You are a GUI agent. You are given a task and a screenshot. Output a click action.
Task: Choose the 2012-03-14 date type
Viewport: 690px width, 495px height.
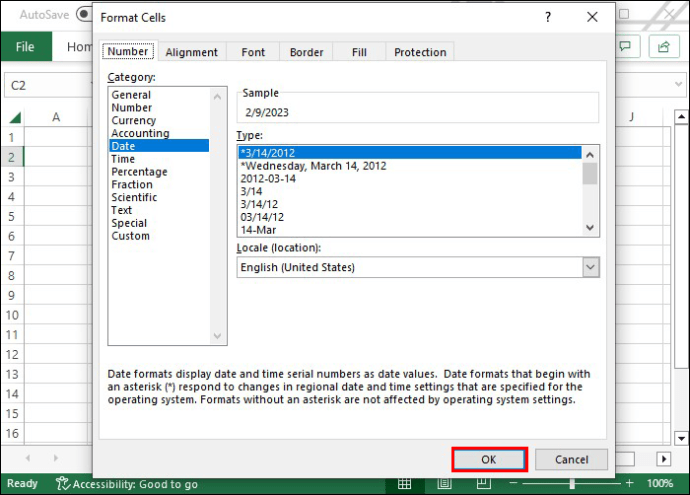click(265, 178)
